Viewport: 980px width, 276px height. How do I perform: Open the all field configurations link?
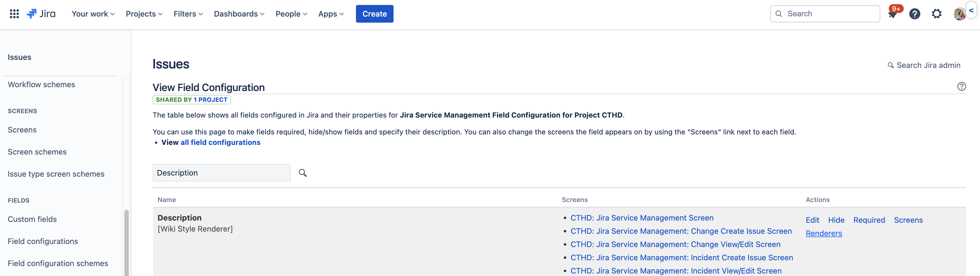[220, 143]
